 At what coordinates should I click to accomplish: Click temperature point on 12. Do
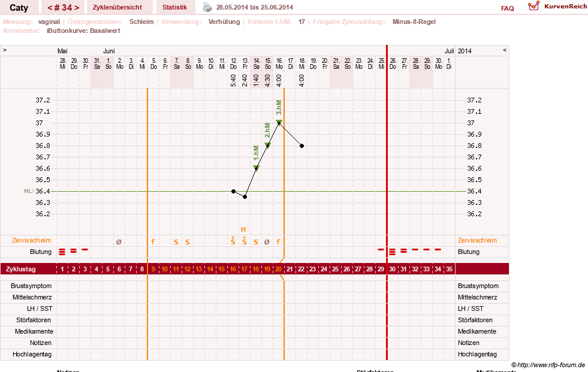[233, 192]
